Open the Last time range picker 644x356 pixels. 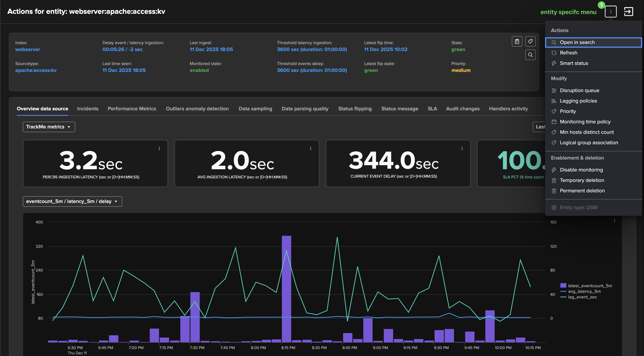pos(539,127)
